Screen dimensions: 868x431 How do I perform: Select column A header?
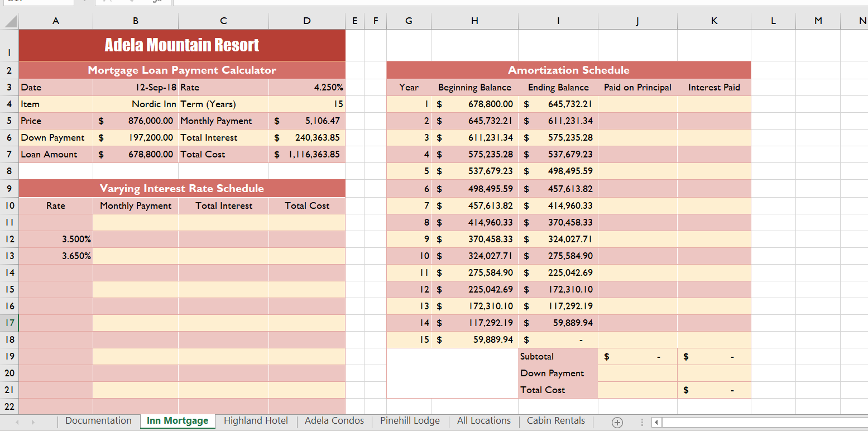click(x=56, y=21)
